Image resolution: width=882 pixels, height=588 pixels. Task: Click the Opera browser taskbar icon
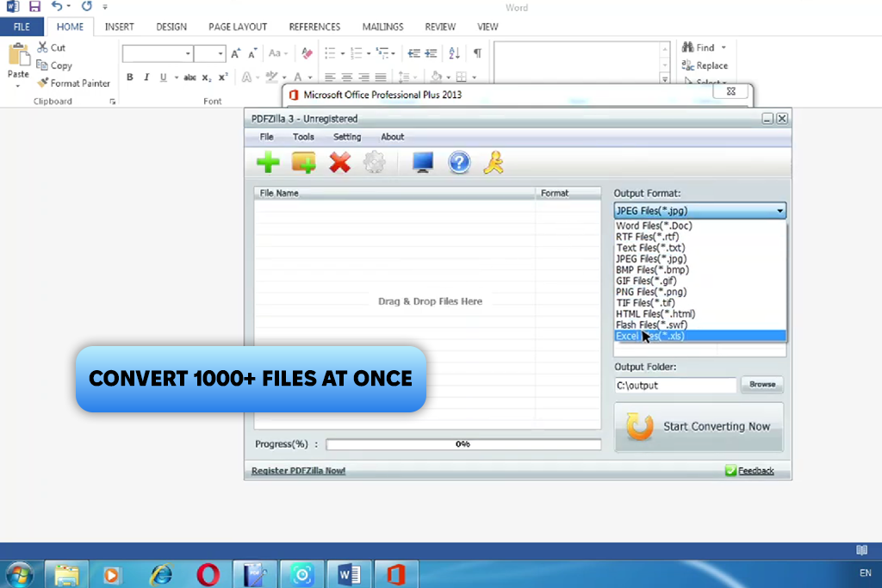point(208,575)
